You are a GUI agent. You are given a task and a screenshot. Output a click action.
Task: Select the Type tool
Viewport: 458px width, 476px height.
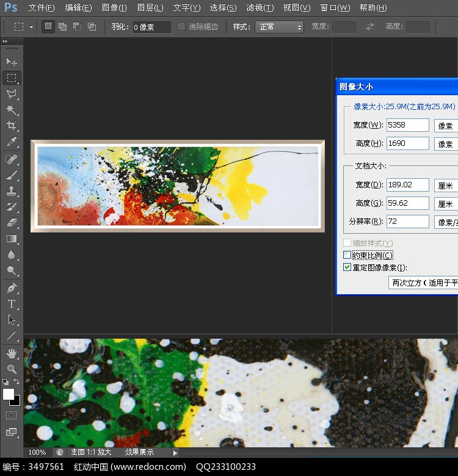tap(12, 303)
